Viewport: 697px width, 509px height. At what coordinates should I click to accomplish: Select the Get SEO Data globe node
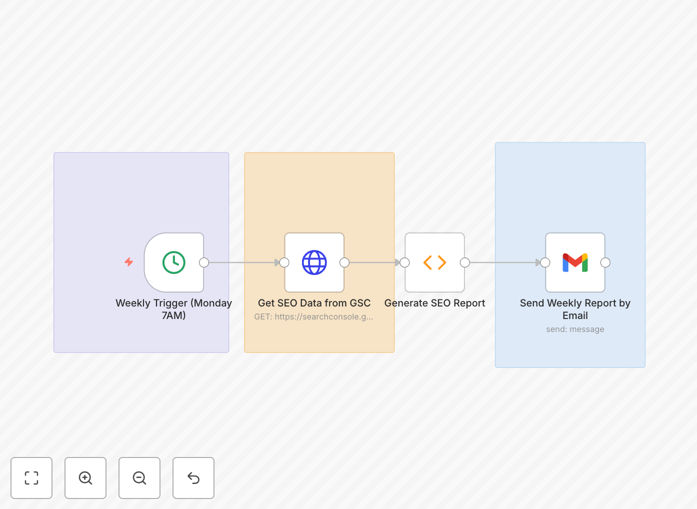pos(314,262)
